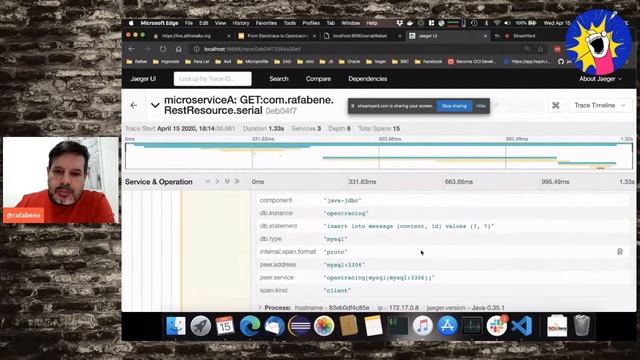Close the Jaeger UI browser tab
The image size is (640, 360).
[485, 36]
